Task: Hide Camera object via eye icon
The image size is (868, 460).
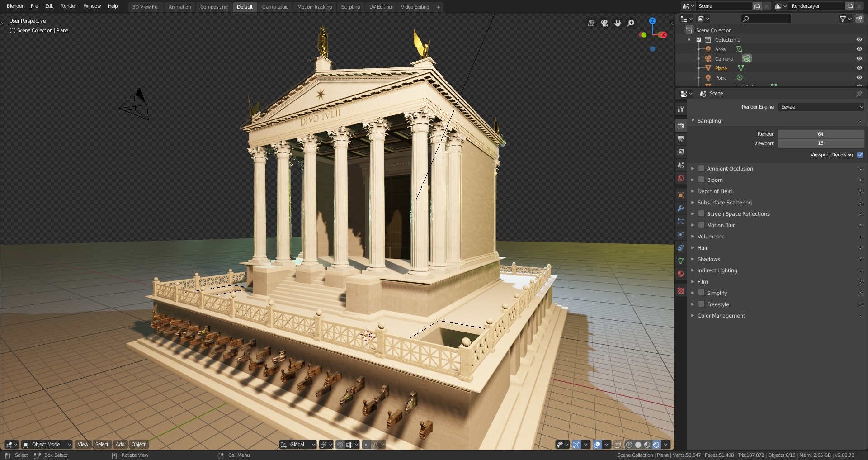Action: click(x=859, y=58)
